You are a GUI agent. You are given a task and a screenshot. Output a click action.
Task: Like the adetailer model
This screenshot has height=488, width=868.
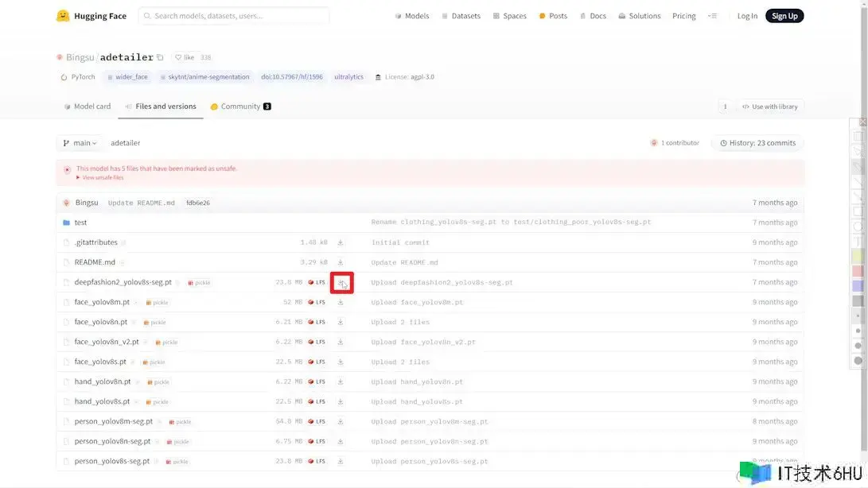click(185, 57)
